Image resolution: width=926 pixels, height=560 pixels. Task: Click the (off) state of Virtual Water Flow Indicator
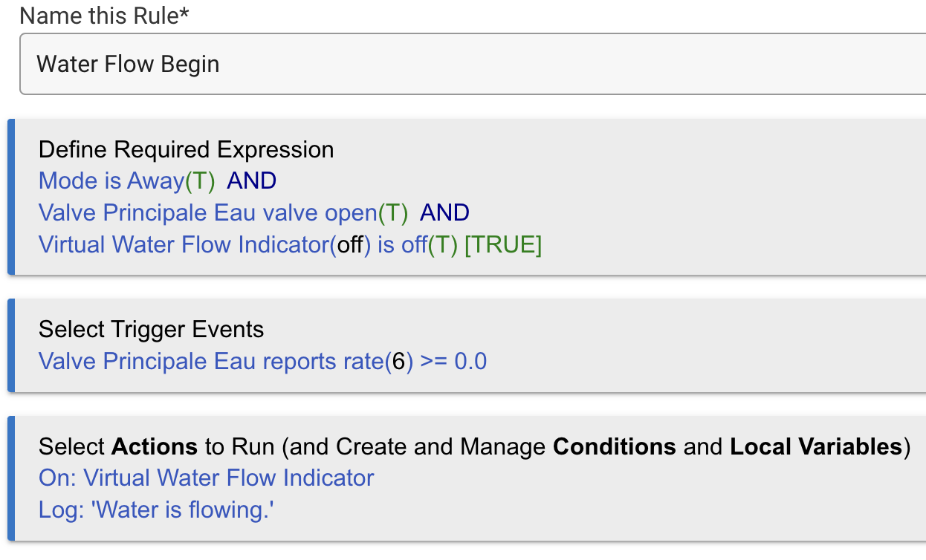pyautogui.click(x=351, y=244)
